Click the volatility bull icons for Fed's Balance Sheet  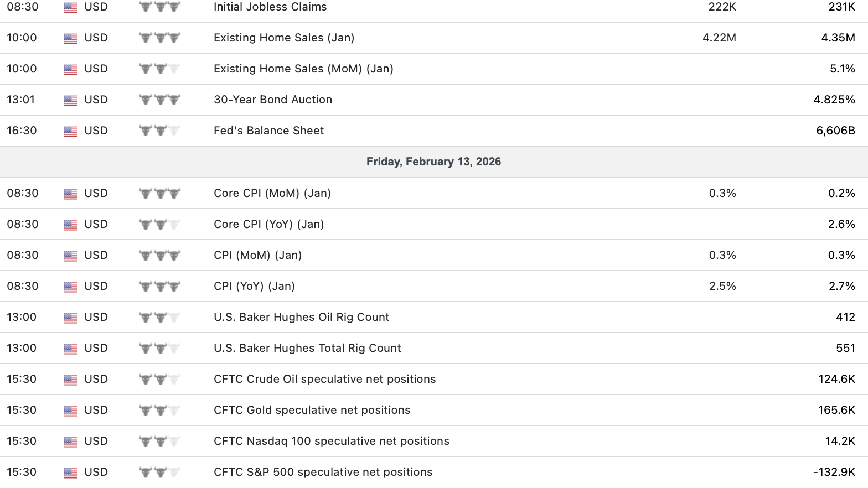(159, 131)
